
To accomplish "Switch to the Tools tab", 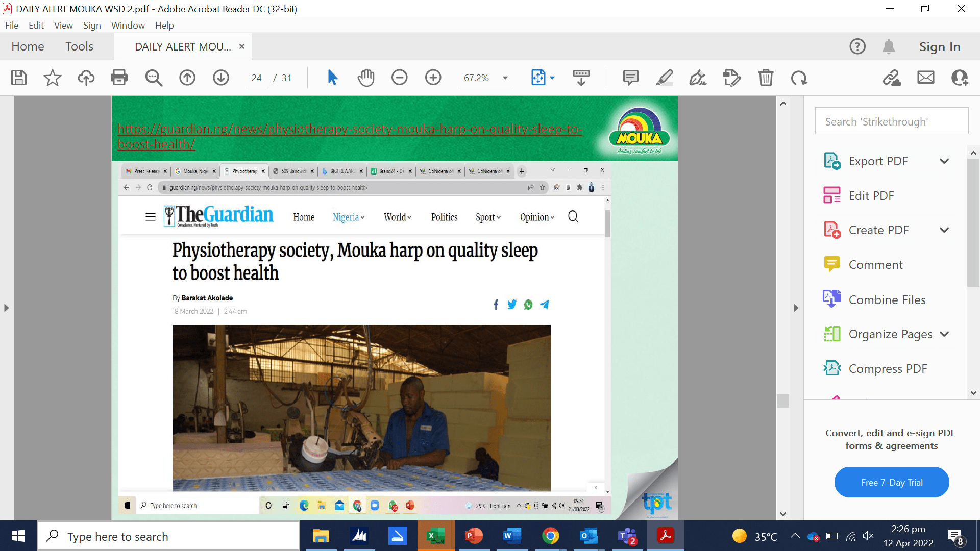I will (79, 46).
